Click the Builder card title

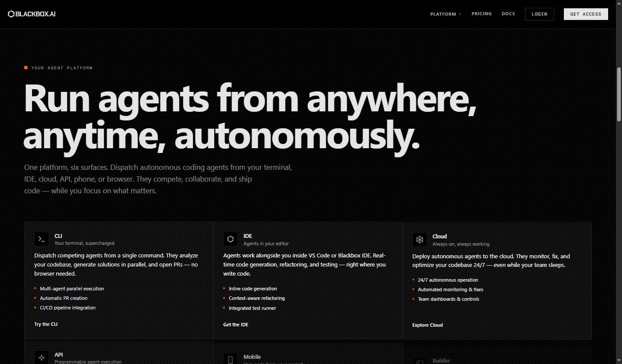441,361
